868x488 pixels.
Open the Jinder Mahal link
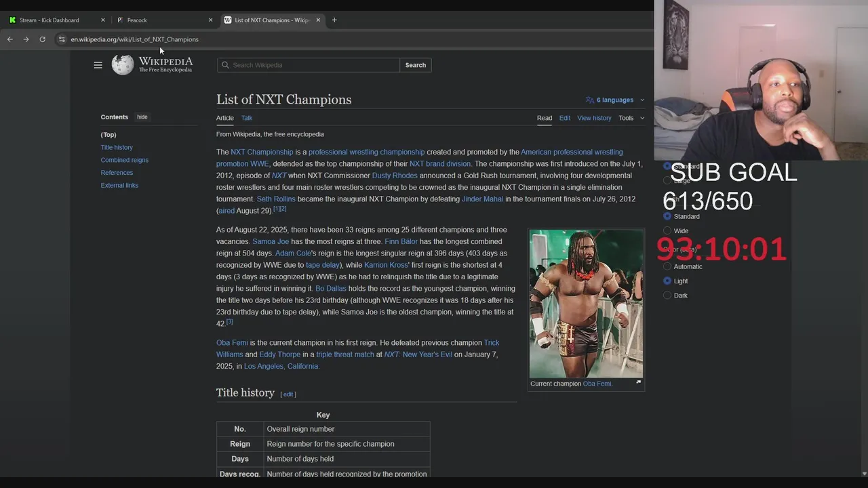(x=482, y=199)
